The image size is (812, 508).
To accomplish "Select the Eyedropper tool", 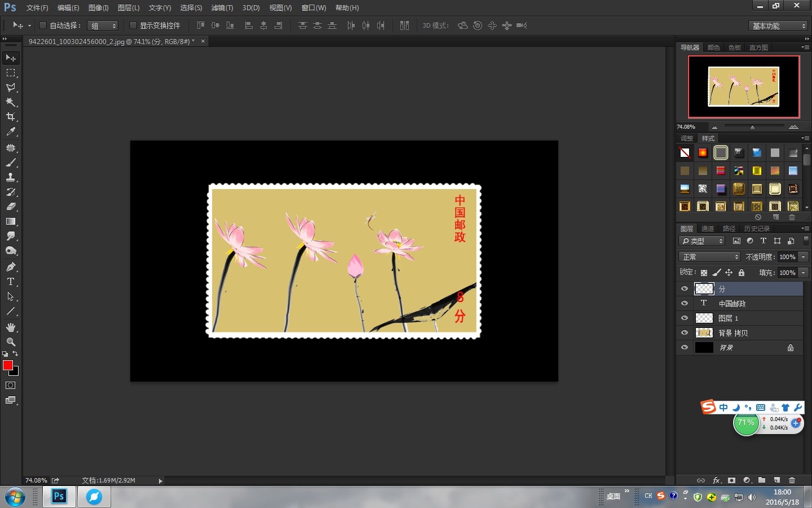I will click(x=11, y=132).
